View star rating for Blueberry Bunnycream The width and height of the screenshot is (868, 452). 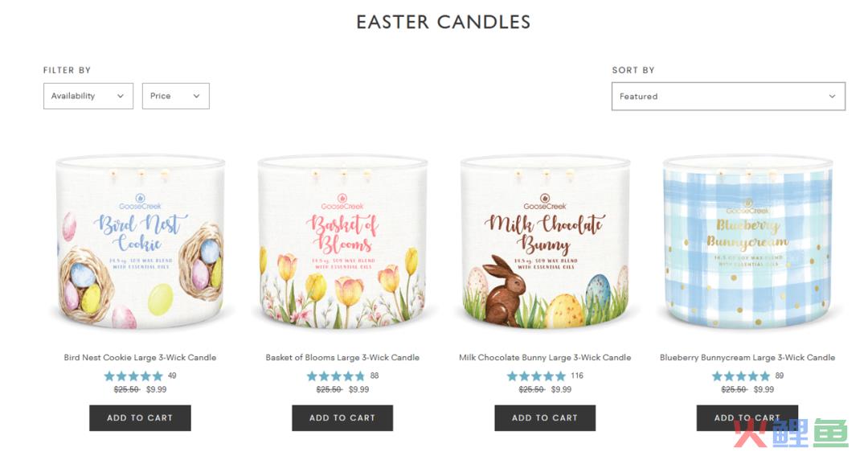tap(741, 376)
